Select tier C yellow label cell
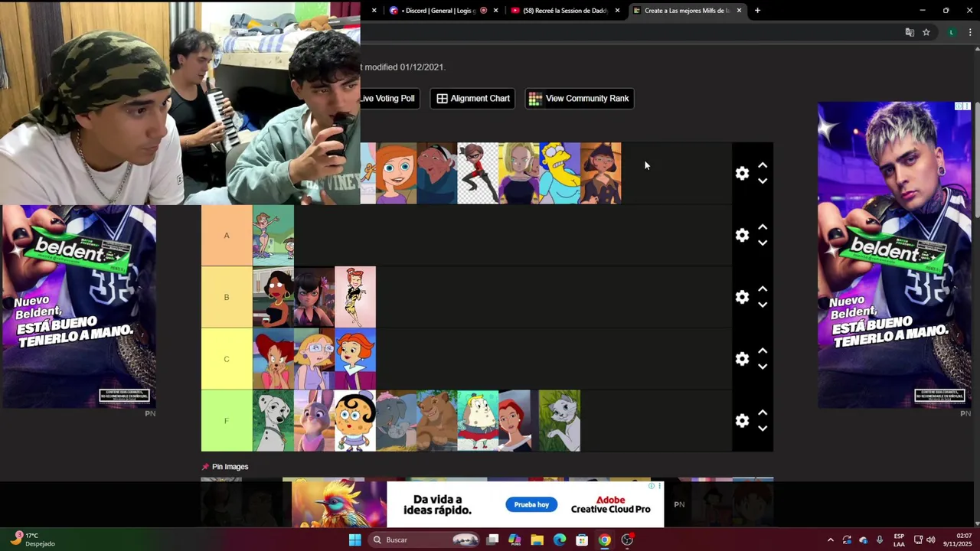980x551 pixels. point(227,359)
